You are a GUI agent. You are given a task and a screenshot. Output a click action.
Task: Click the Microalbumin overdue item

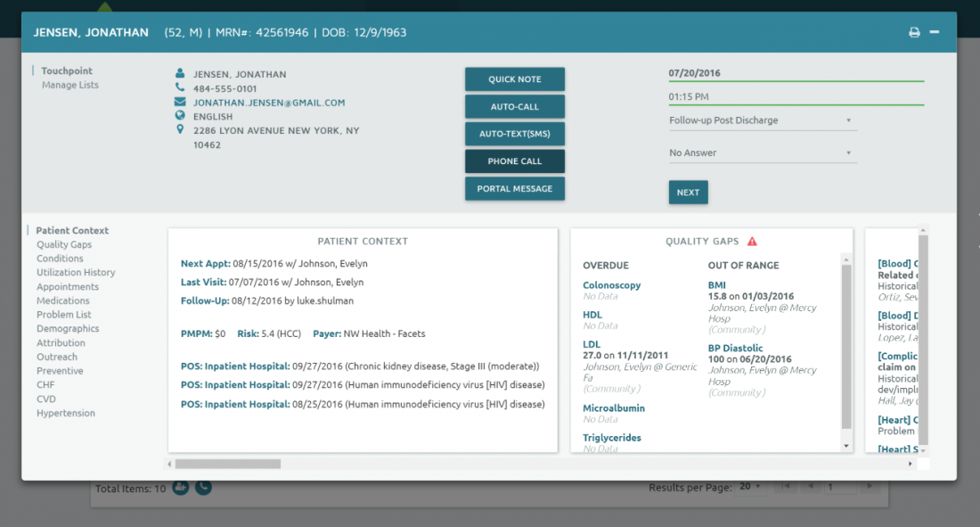(613, 408)
